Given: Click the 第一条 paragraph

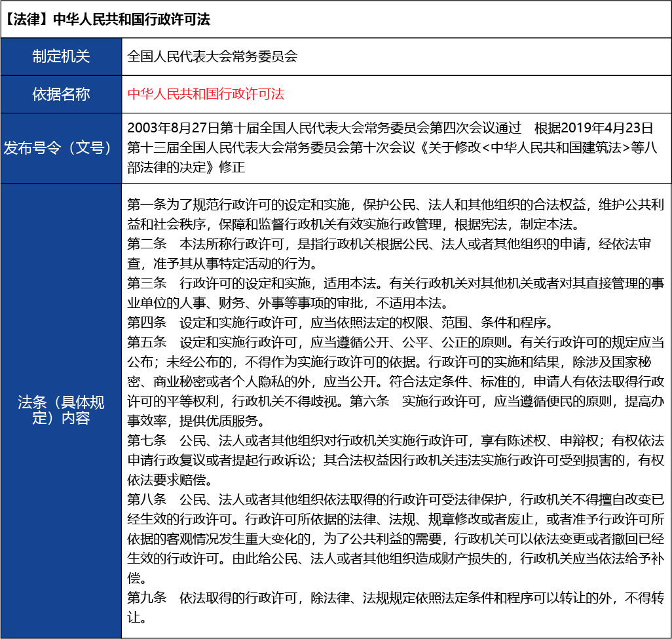Looking at the screenshot, I should [395, 214].
